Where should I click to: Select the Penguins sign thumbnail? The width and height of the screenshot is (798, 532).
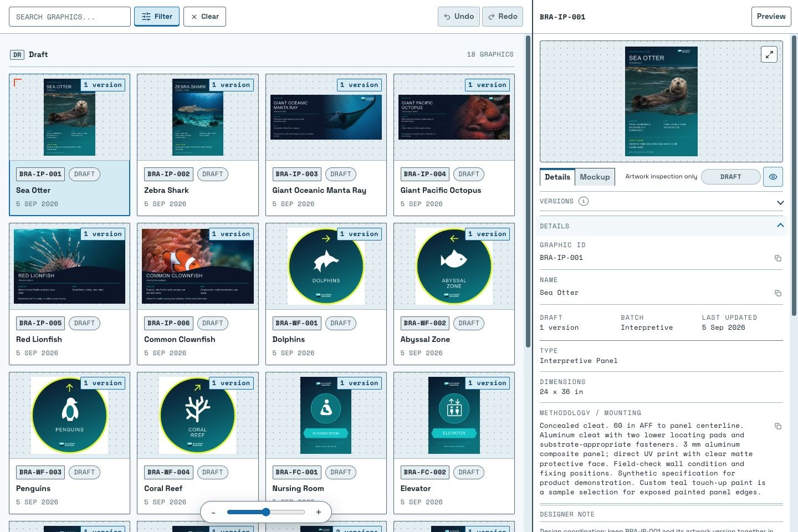[69, 415]
